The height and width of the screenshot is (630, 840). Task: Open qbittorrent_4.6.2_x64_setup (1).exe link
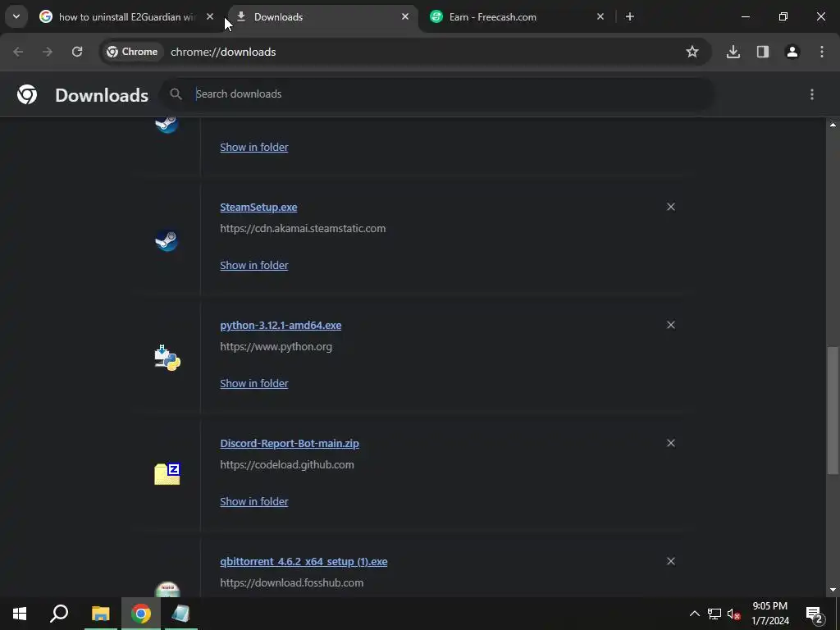pos(304,561)
